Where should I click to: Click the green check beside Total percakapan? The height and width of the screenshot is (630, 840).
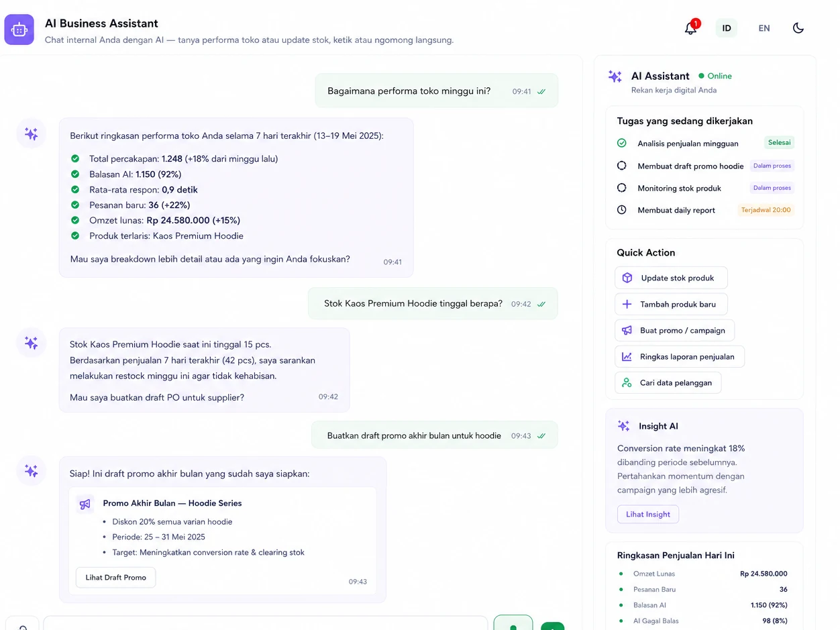(x=75, y=159)
